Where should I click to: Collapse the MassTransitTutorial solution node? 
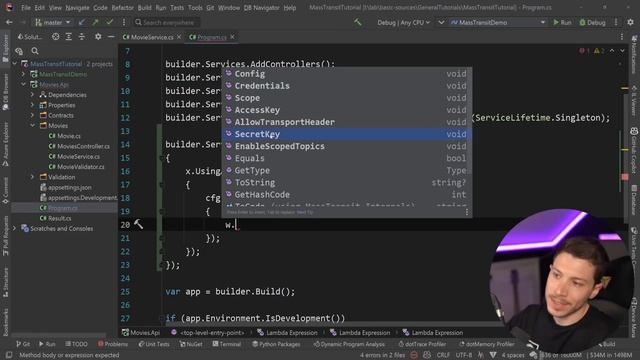coord(15,64)
